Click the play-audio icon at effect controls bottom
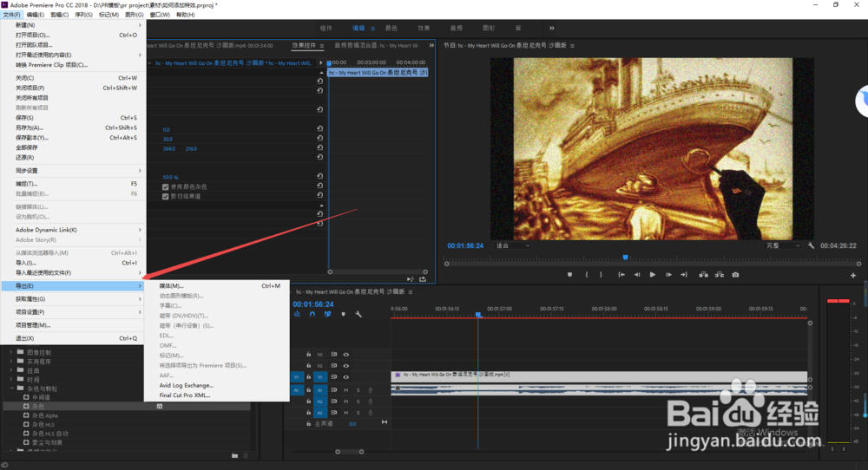868x470 pixels. 411,279
